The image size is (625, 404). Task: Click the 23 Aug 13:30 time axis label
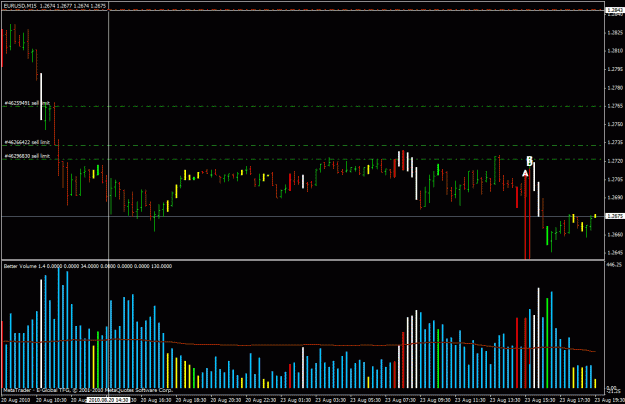point(505,400)
